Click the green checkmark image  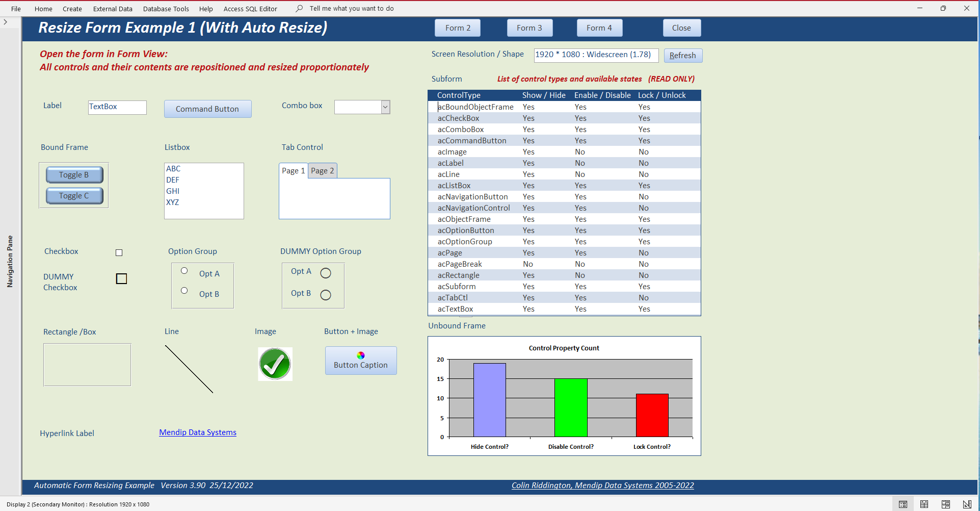275,364
